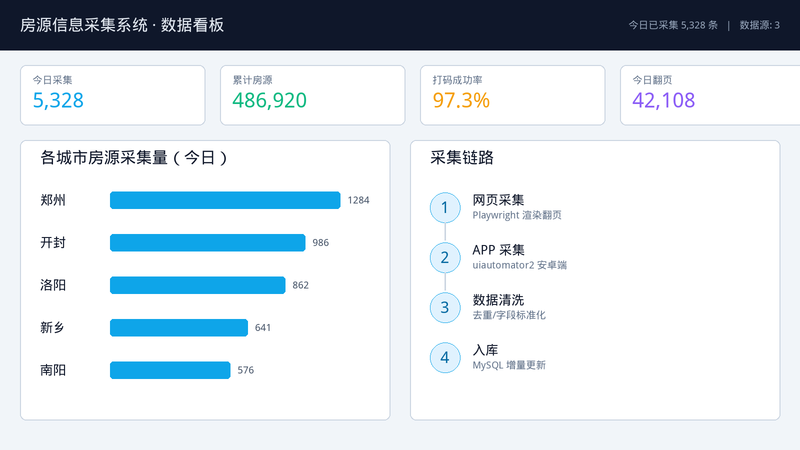800x450 pixels.
Task: Click step 2 circle for APP 采集
Action: (445, 258)
